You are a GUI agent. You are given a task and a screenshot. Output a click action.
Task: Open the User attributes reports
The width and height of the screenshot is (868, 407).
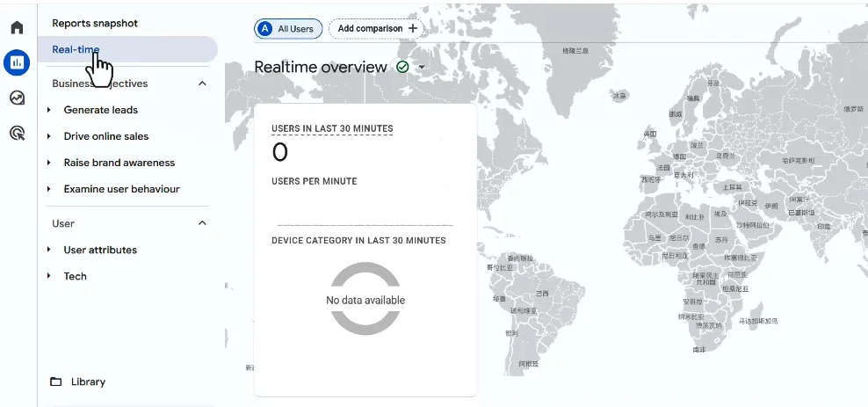click(100, 250)
